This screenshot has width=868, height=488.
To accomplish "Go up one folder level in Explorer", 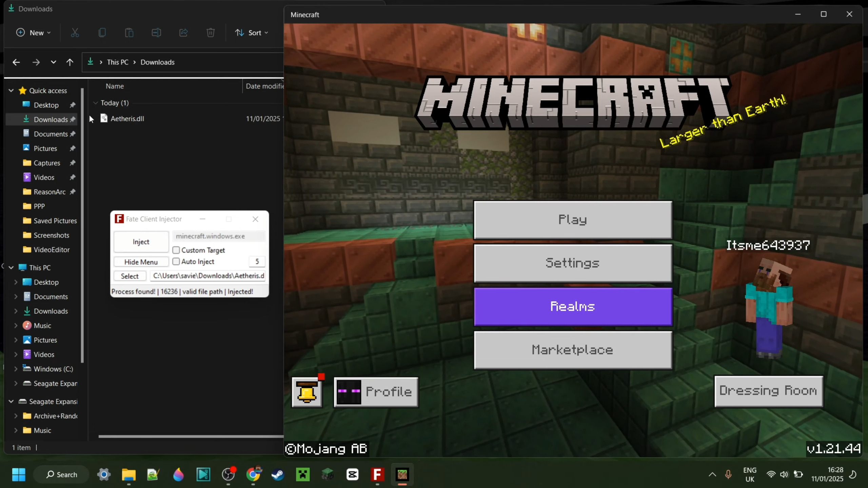I will point(70,62).
